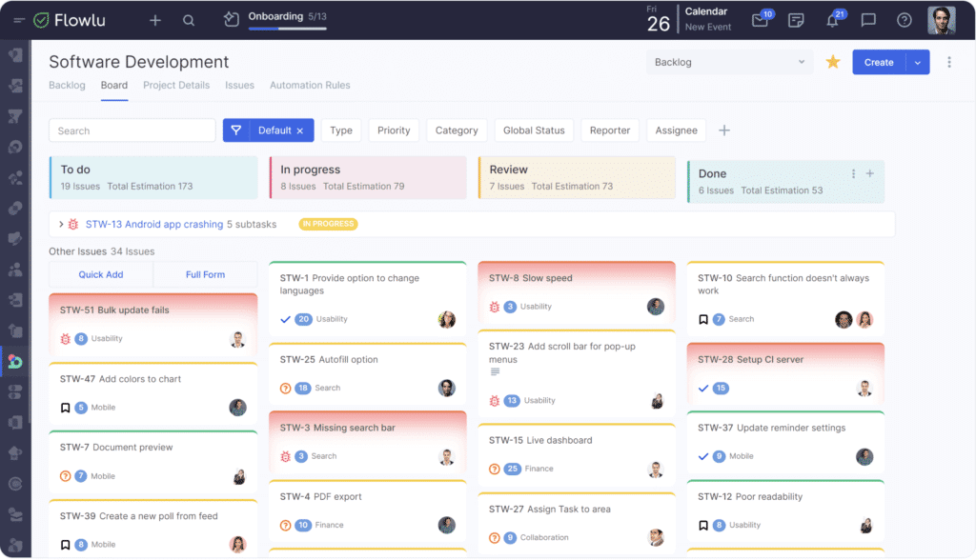Viewport: 976px width, 560px height.
Task: Add a filter with the plus icon
Action: point(723,130)
